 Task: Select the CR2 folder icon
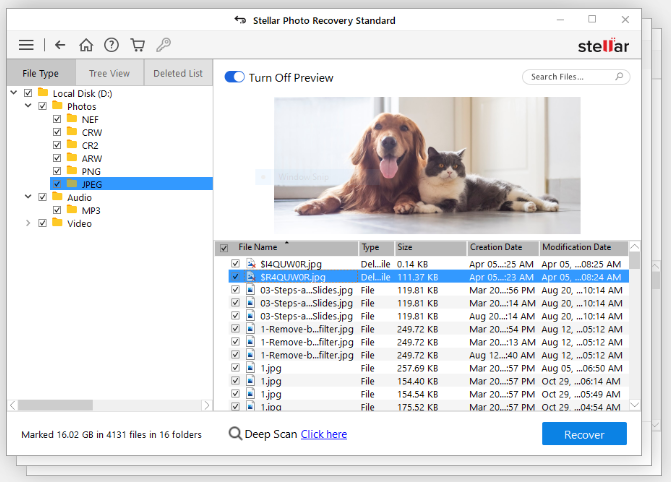(x=72, y=145)
